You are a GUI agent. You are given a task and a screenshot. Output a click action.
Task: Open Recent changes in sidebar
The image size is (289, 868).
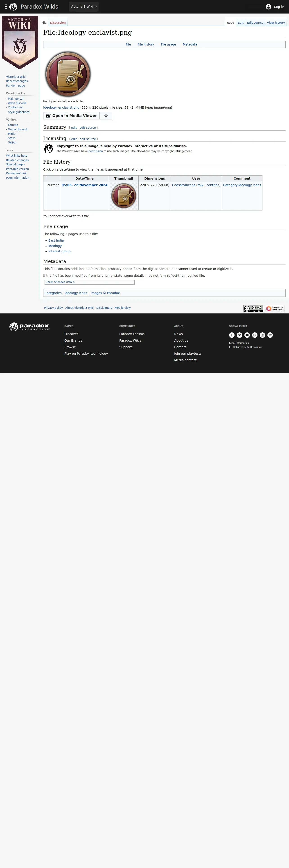pos(17,81)
